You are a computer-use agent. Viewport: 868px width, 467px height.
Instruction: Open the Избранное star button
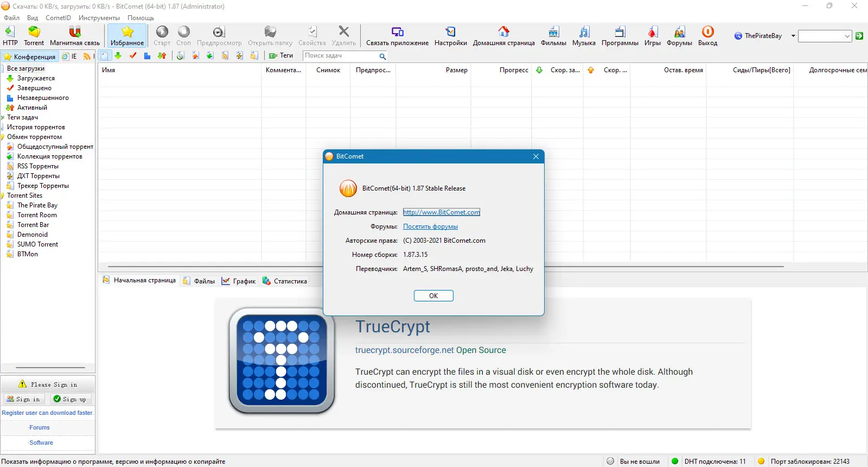click(x=127, y=36)
